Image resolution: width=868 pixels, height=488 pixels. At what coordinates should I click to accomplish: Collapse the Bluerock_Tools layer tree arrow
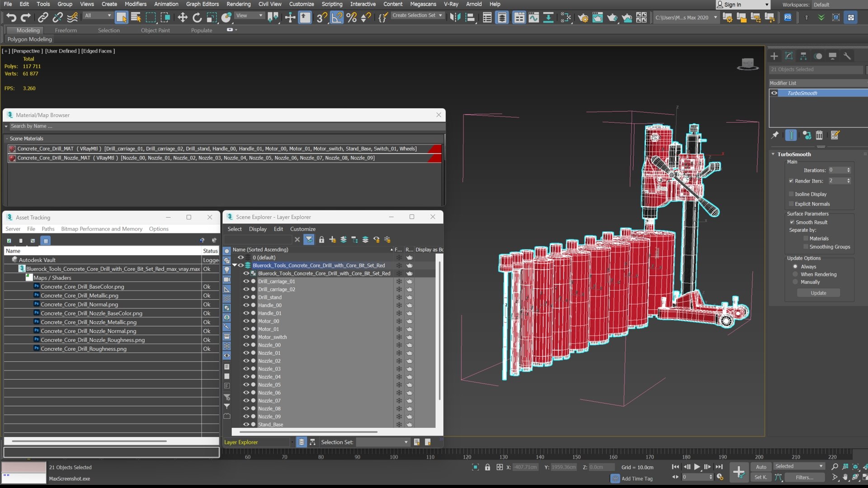(235, 266)
